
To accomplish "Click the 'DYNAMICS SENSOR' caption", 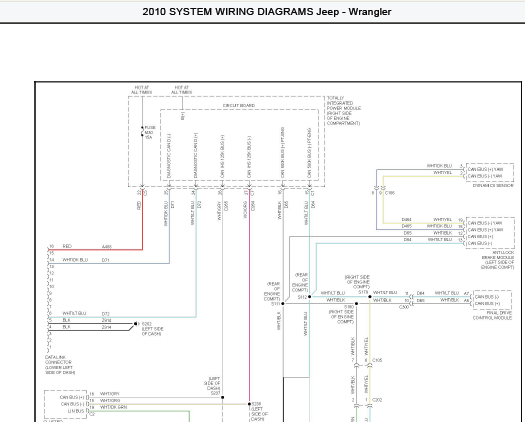I will 493,185.
